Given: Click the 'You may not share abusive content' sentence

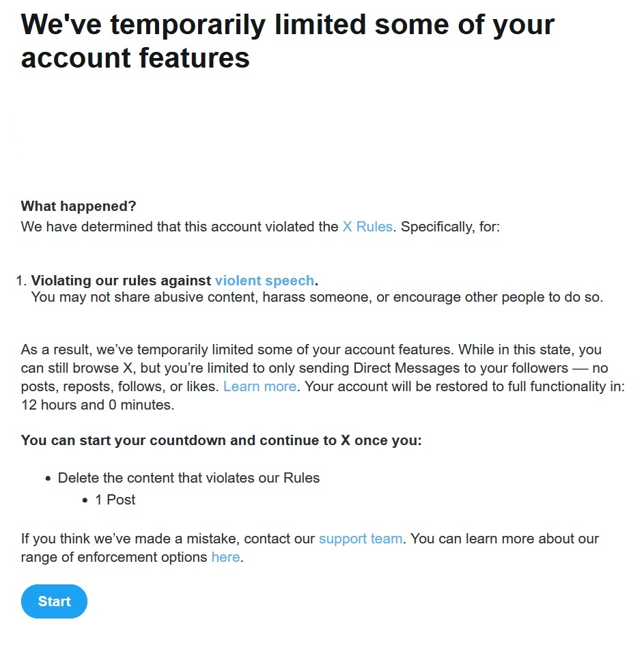Looking at the screenshot, I should tap(317, 298).
